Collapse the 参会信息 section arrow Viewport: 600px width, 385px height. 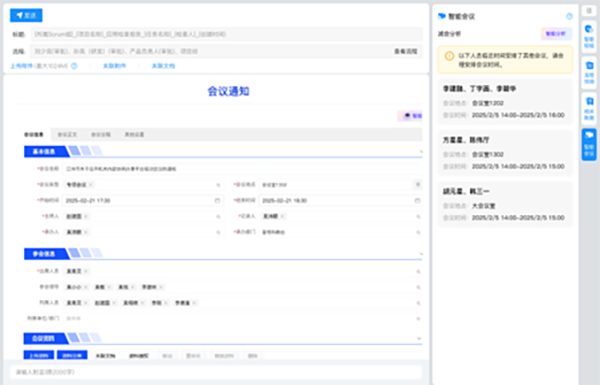pos(421,254)
